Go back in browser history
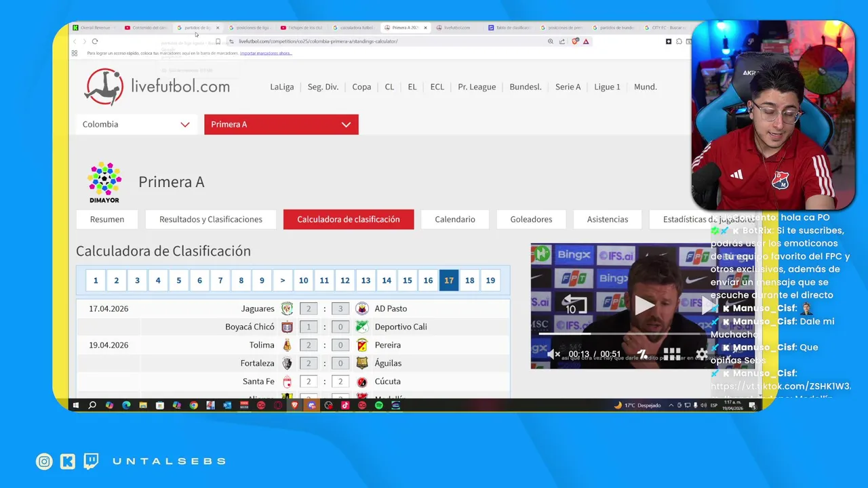 (75, 41)
